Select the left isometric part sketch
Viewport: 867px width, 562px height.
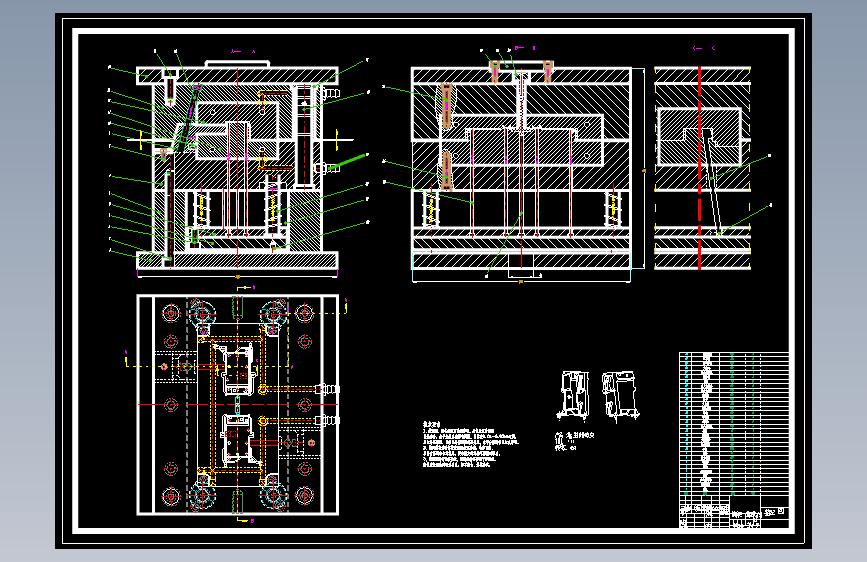572,396
